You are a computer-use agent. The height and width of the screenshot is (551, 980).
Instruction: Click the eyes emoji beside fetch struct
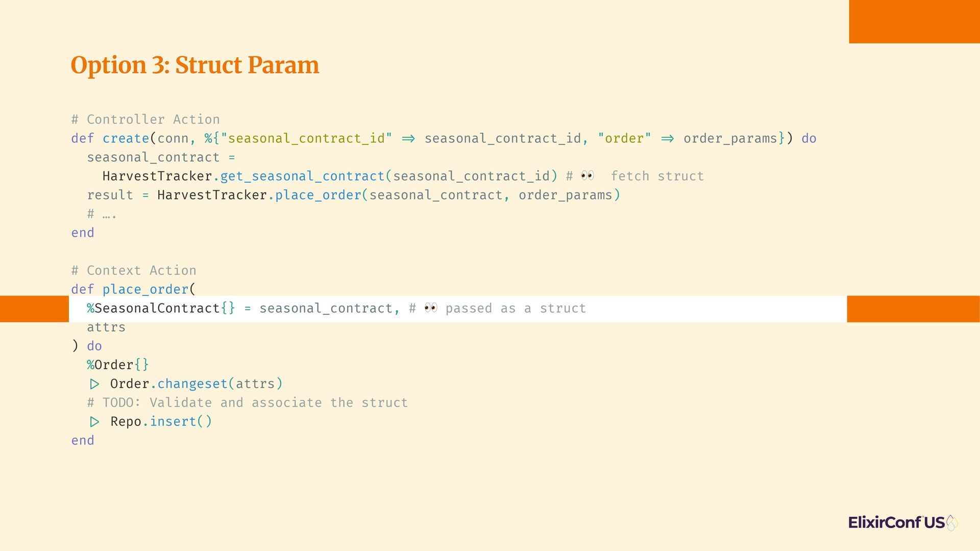587,176
